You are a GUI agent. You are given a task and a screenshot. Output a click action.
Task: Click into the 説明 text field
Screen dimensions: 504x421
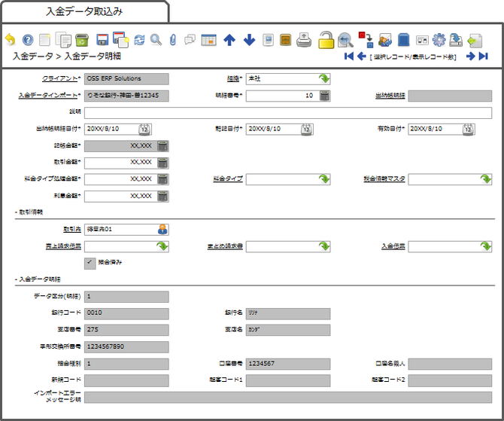[288, 113]
